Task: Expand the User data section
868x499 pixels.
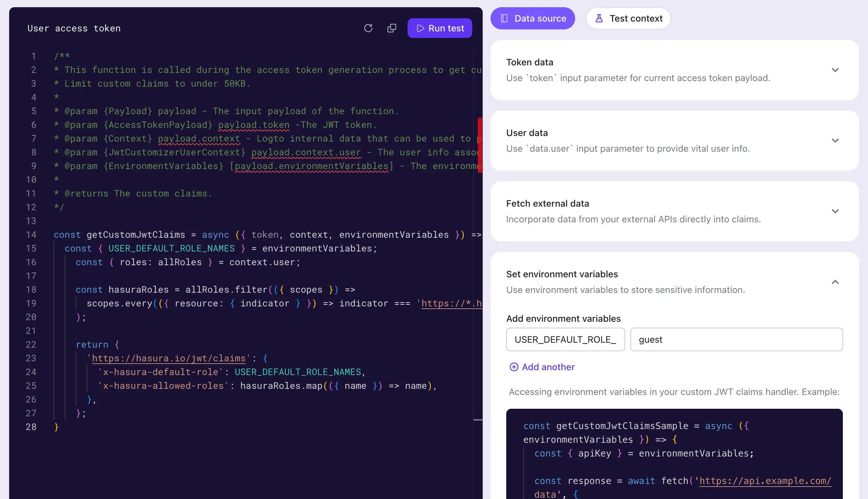Action: coord(835,141)
